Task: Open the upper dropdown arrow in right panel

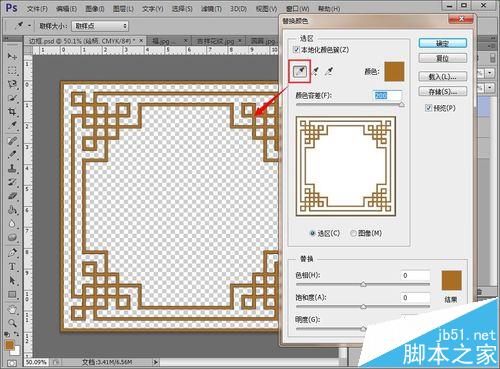Action: pyautogui.click(x=489, y=72)
